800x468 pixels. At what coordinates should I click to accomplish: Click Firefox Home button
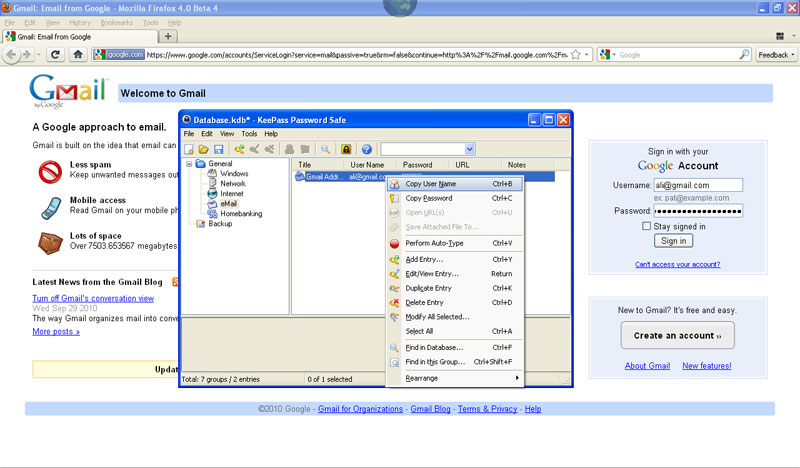pyautogui.click(x=78, y=54)
